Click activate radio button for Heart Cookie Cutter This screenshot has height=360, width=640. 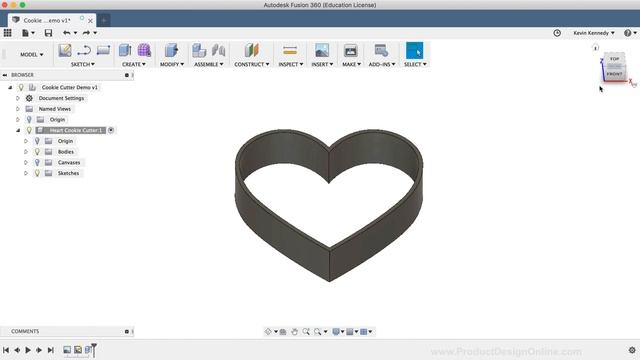click(111, 130)
